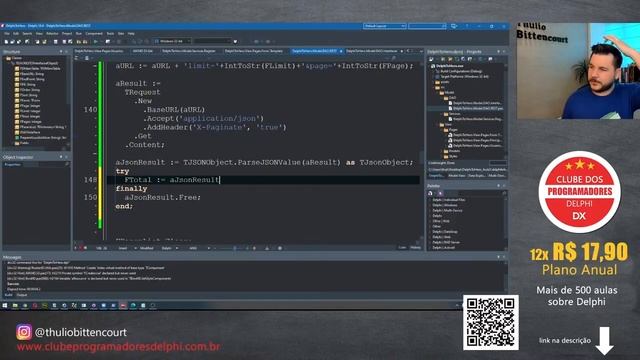
Task: Switch to the Services.Register editor tab
Action: [189, 51]
